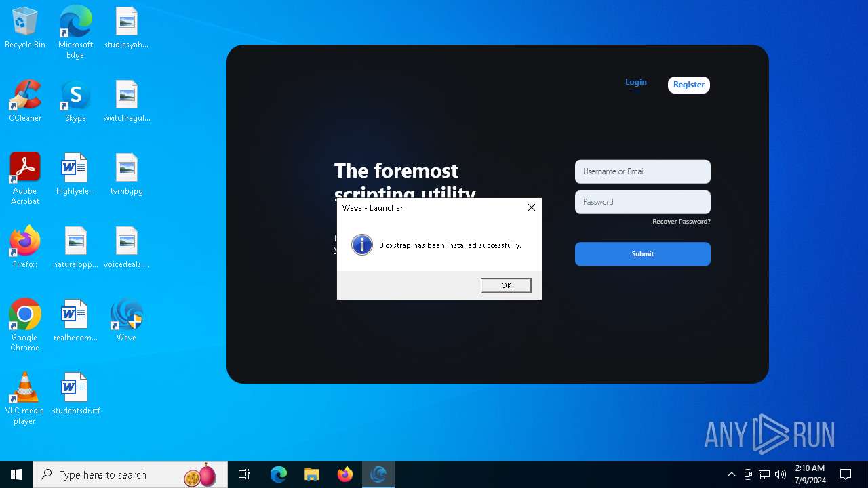
Task: Click the Bloxstrap installed successfully message
Action: point(450,245)
